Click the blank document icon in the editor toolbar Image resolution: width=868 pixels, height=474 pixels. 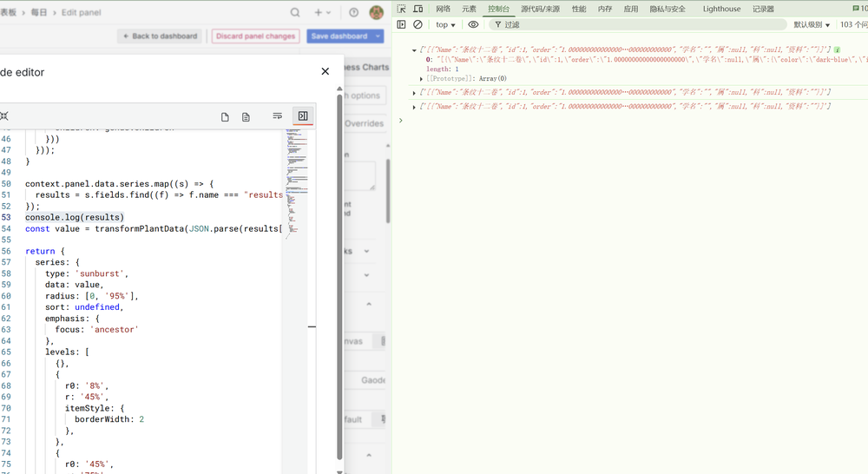(x=225, y=117)
